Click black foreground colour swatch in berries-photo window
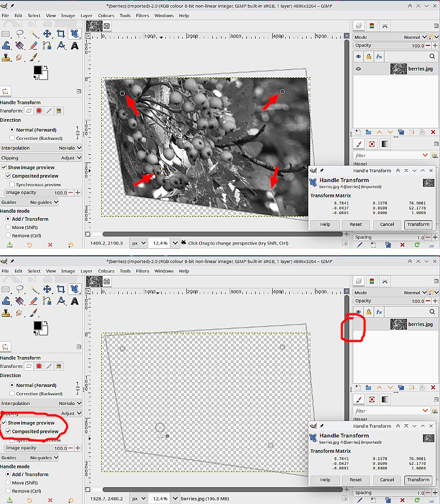440x504 pixels. click(x=38, y=70)
